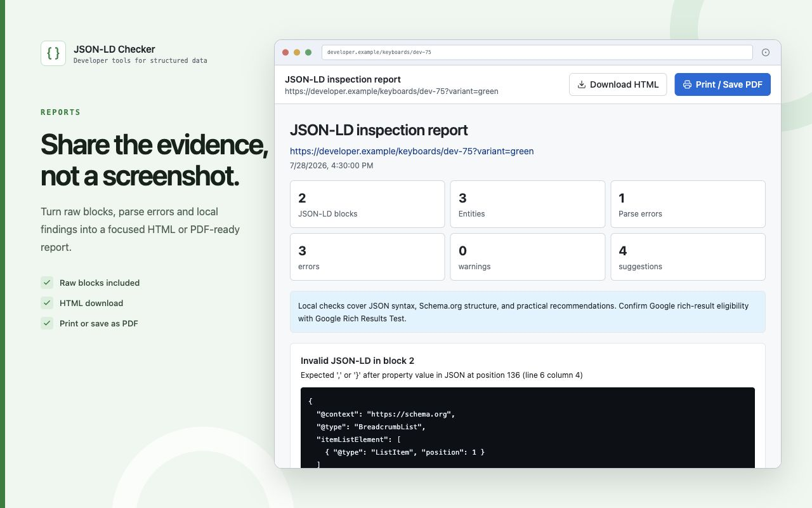812x508 pixels.
Task: Click the Download HTML button
Action: point(618,84)
